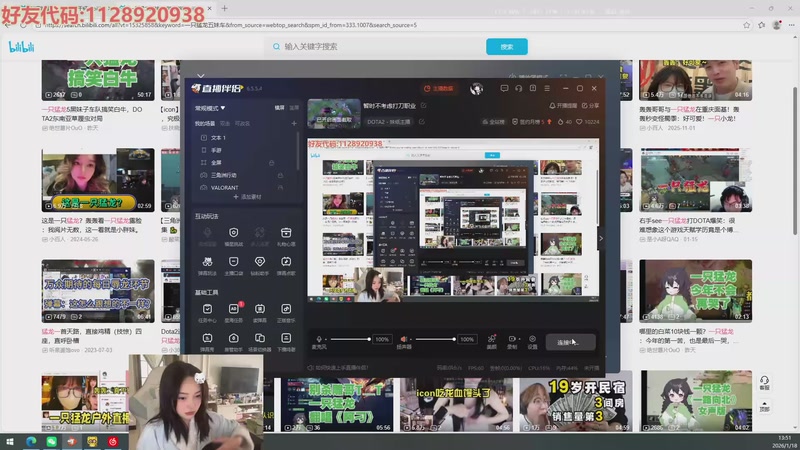The height and width of the screenshot is (450, 800).
Task: Expand the speaker device dropdown arrow
Action: coord(410,339)
